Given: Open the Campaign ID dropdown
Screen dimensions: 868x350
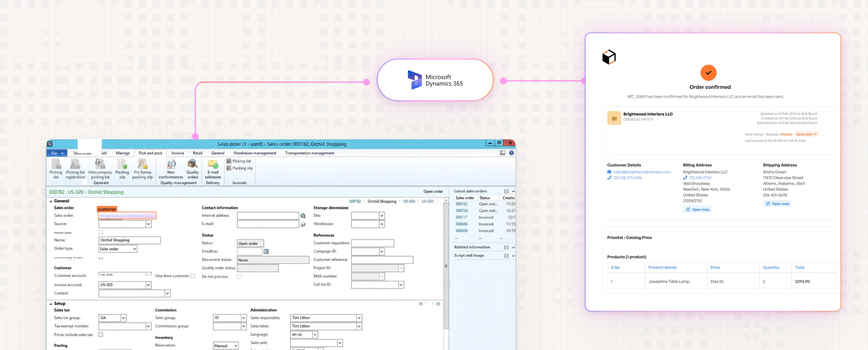Looking at the screenshot, I should pos(382,251).
